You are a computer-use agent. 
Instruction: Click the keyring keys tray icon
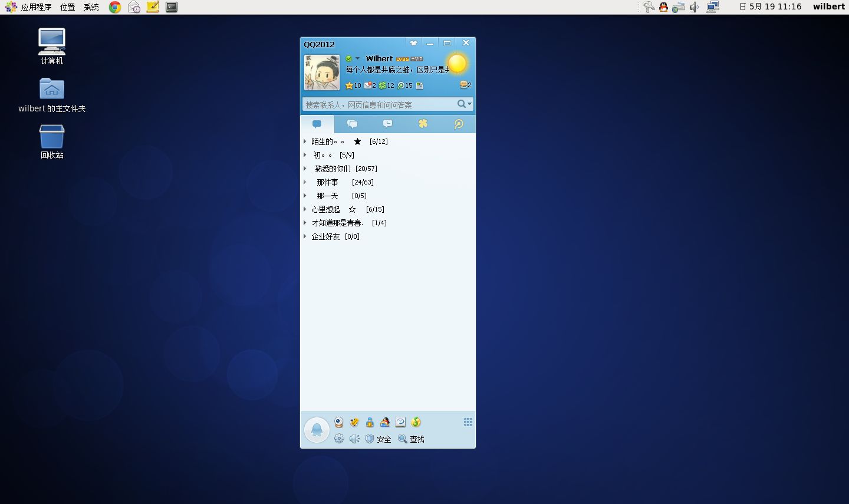pyautogui.click(x=649, y=7)
